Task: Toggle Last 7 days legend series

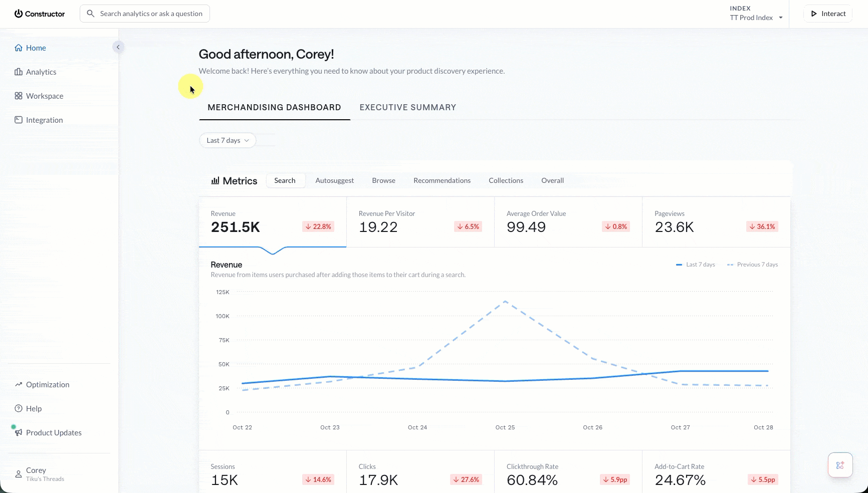Action: [696, 265]
